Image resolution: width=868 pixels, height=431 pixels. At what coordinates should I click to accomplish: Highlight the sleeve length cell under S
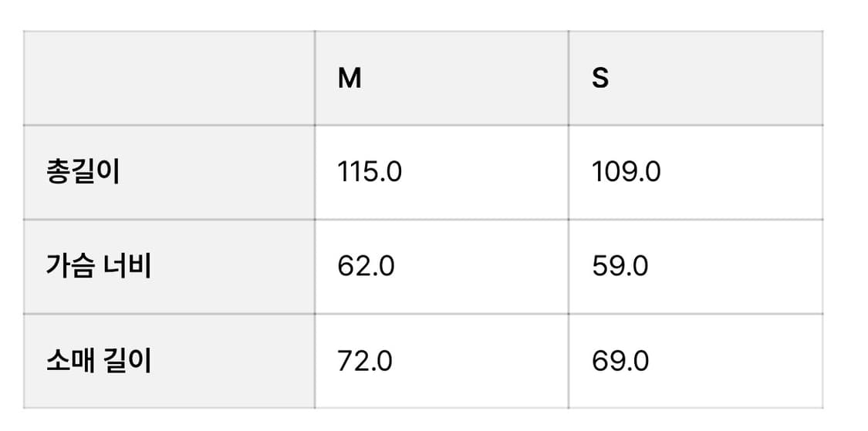[x=695, y=361]
